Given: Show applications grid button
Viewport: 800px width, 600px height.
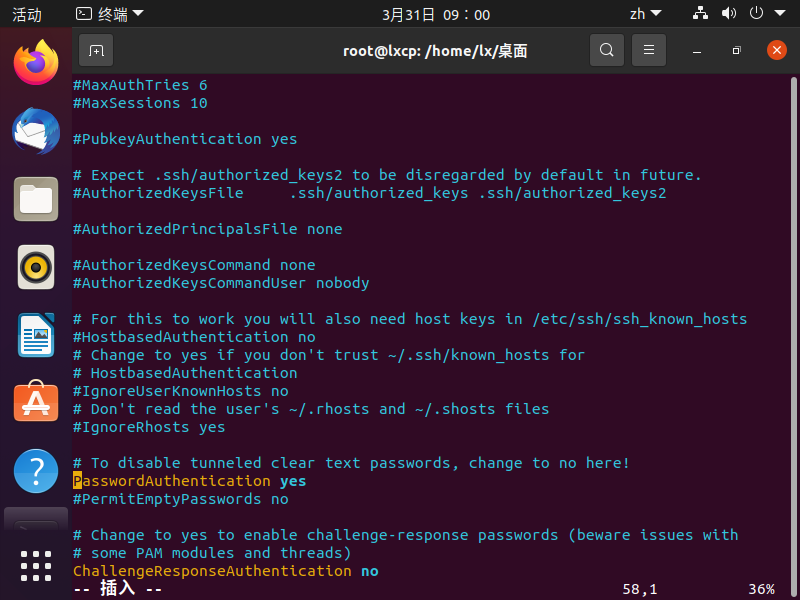Looking at the screenshot, I should [x=36, y=566].
